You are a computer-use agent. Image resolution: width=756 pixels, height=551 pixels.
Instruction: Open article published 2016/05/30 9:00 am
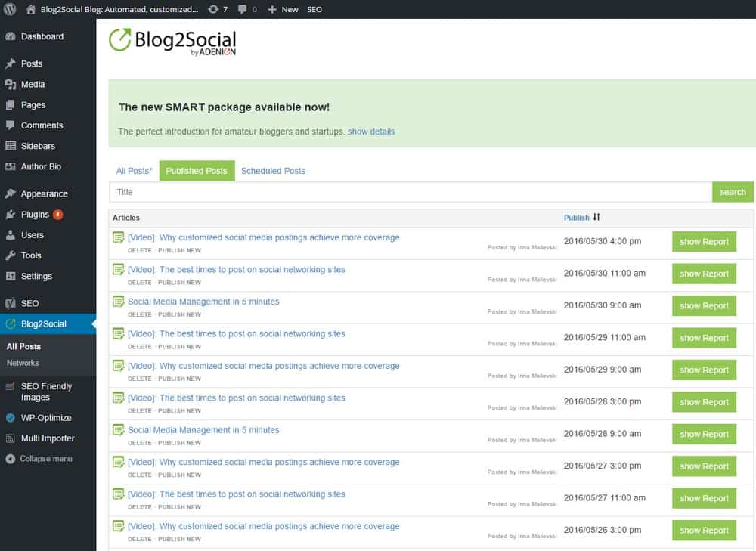coord(203,302)
